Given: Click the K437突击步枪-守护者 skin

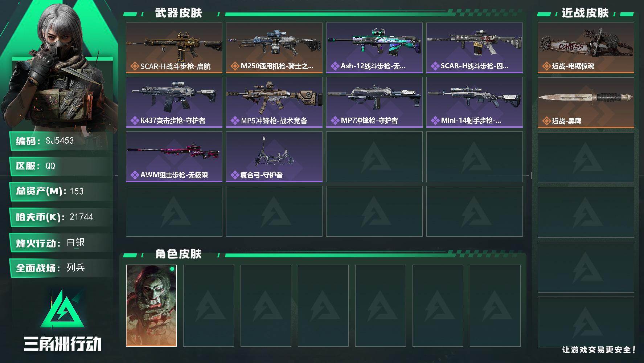Looking at the screenshot, I should coord(174,102).
